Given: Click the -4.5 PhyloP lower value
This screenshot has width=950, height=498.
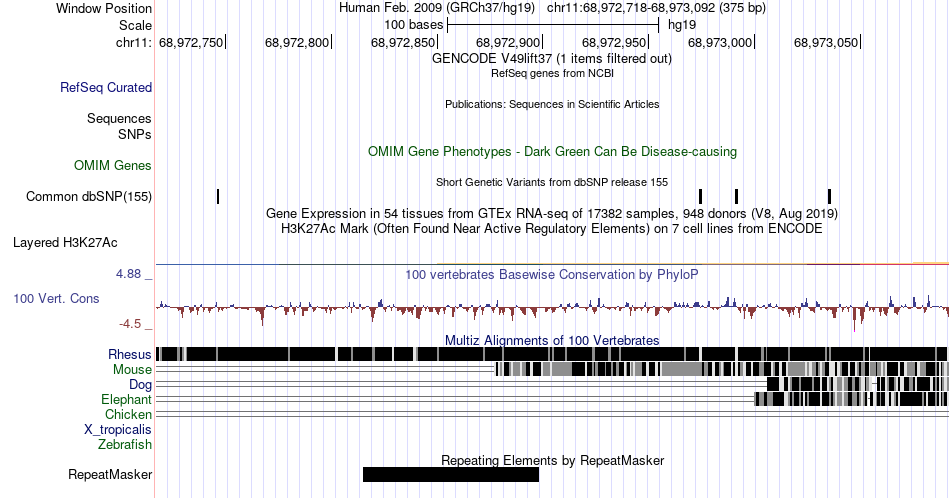Looking at the screenshot, I should pos(130,324).
